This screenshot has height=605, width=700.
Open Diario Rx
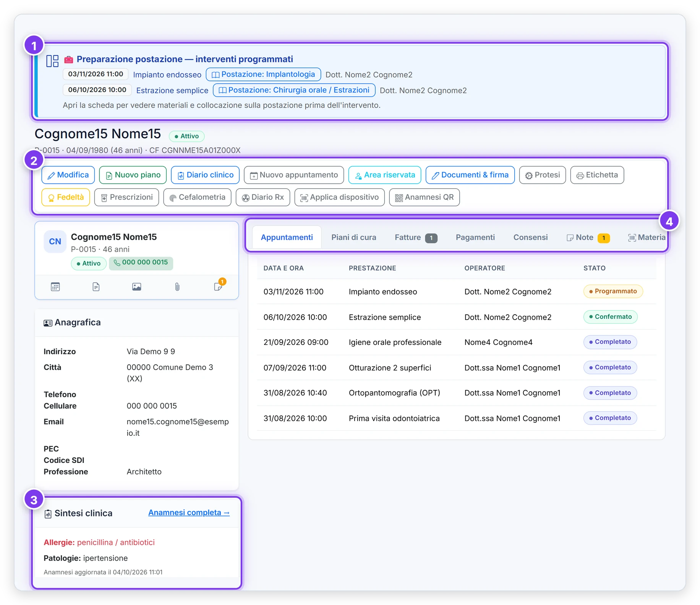pos(263,197)
